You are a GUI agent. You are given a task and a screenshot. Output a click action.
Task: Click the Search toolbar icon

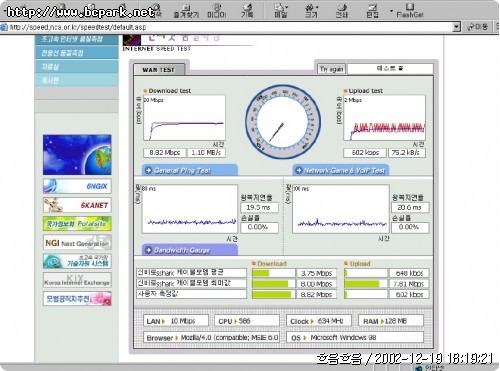(157, 11)
